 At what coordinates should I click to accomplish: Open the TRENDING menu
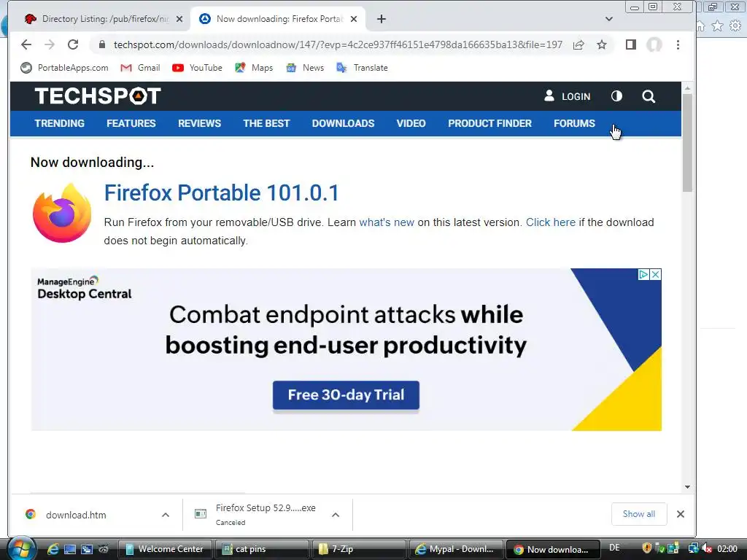[60, 123]
